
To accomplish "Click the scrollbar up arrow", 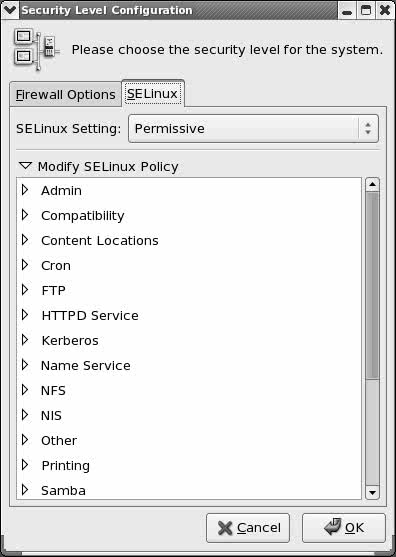I will (x=372, y=184).
